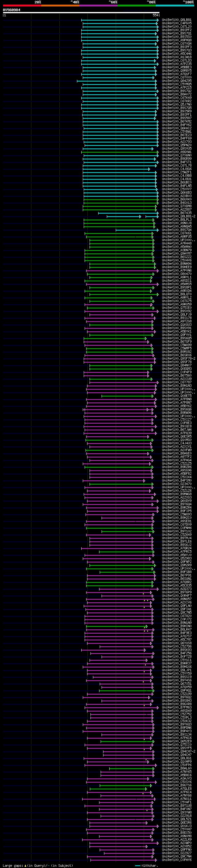
Task: Open the UniRef100_A5C4H6 hit
Action: [177, 54]
